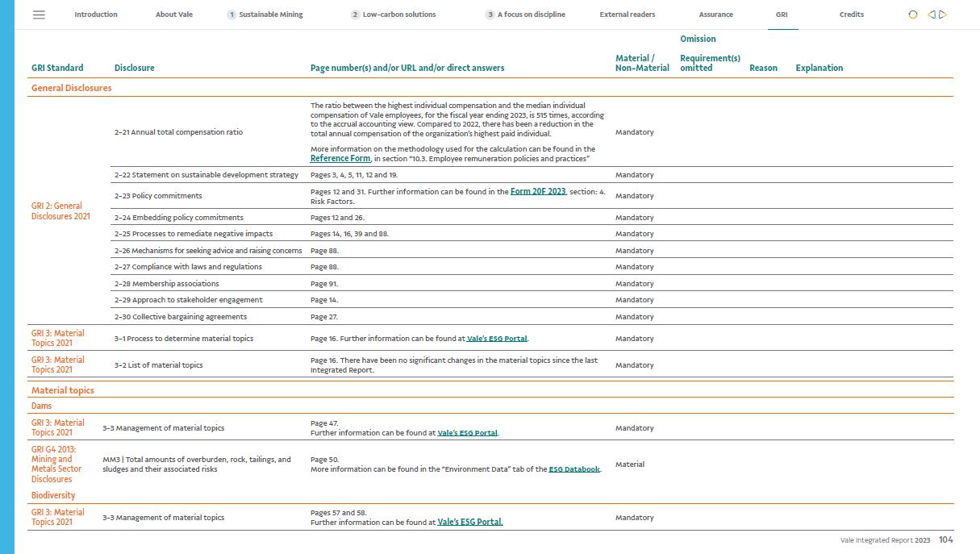Follow the Form 20F 2023 link
This screenshot has height=554, width=980.
(538, 192)
